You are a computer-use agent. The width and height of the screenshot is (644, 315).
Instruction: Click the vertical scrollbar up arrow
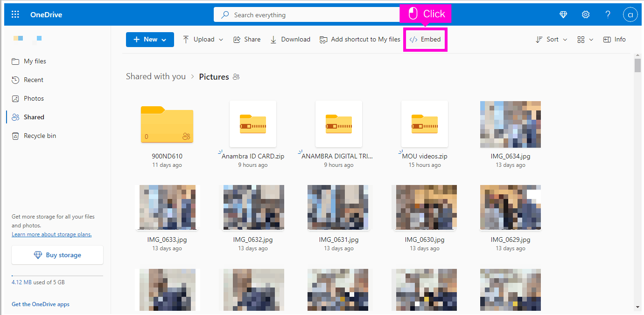click(x=637, y=56)
